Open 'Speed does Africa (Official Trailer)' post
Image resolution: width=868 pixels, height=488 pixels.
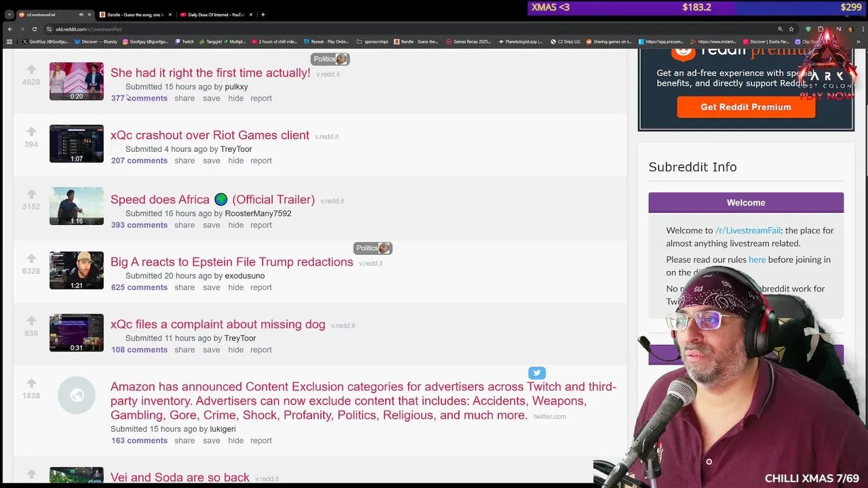pyautogui.click(x=212, y=199)
